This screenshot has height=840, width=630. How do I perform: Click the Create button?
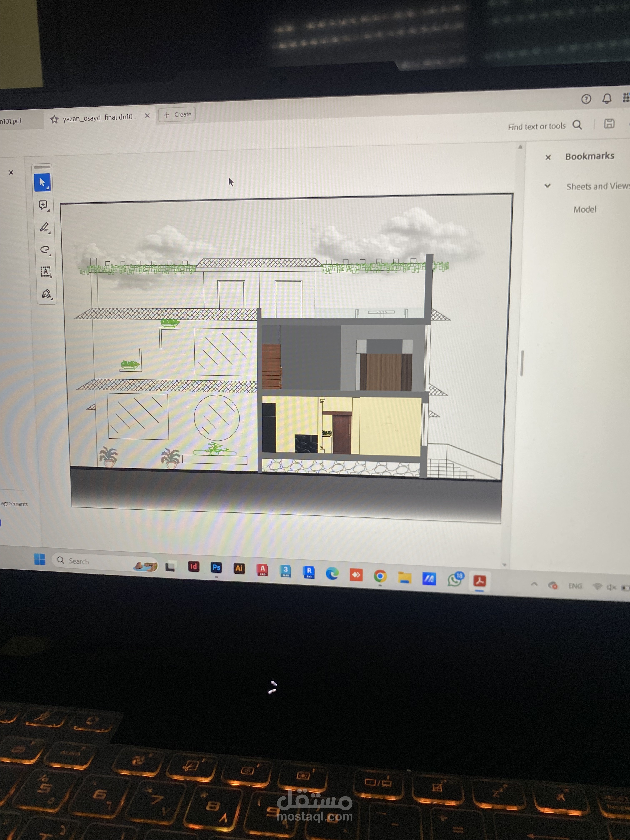pyautogui.click(x=177, y=114)
